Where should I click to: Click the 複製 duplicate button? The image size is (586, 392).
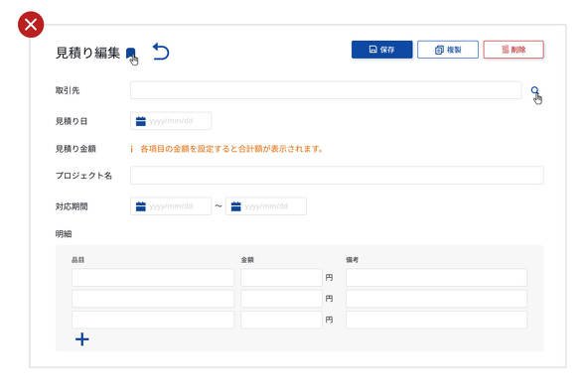pyautogui.click(x=448, y=50)
